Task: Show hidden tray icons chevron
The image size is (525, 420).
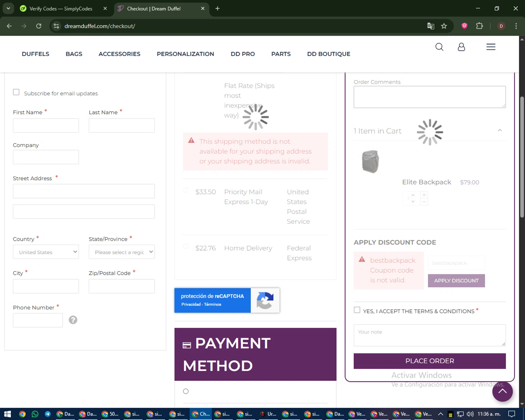Action: (x=441, y=414)
